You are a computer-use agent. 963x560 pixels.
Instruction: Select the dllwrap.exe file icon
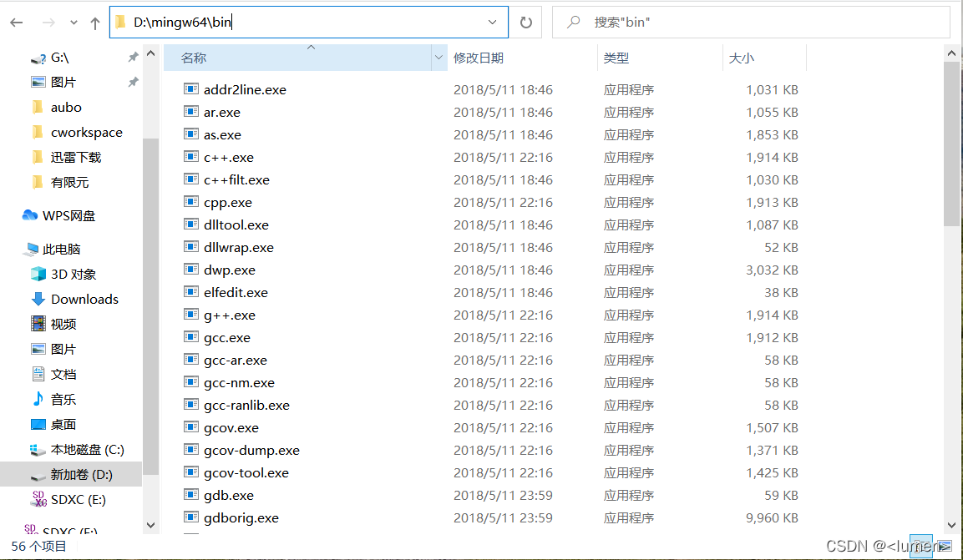pyautogui.click(x=191, y=247)
